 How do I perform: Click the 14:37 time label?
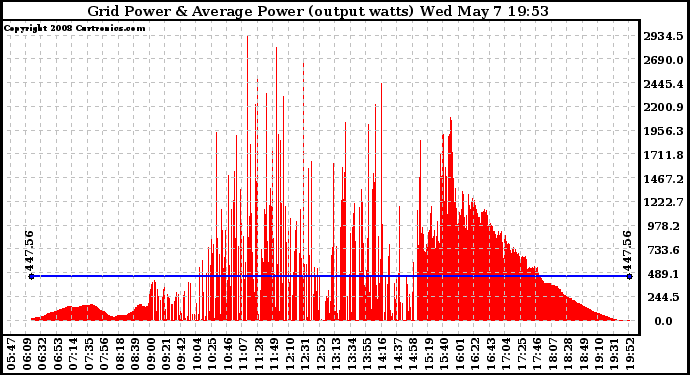pos(397,354)
